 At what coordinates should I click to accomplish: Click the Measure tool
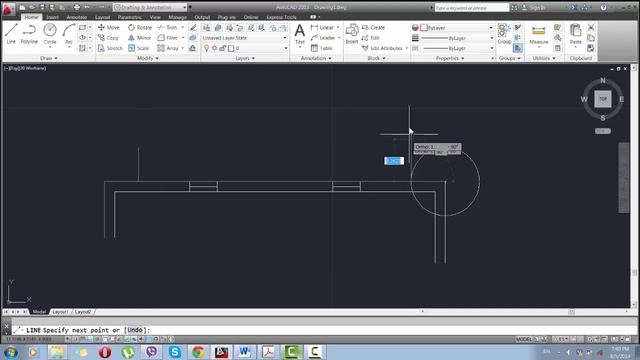point(538,34)
